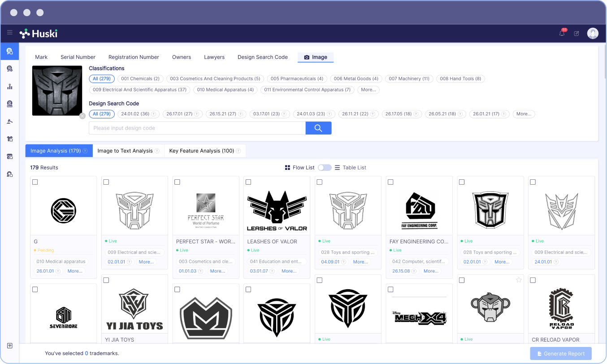607x364 pixels.
Task: Switch to the Key Feature Analysis tab
Action: pos(201,151)
